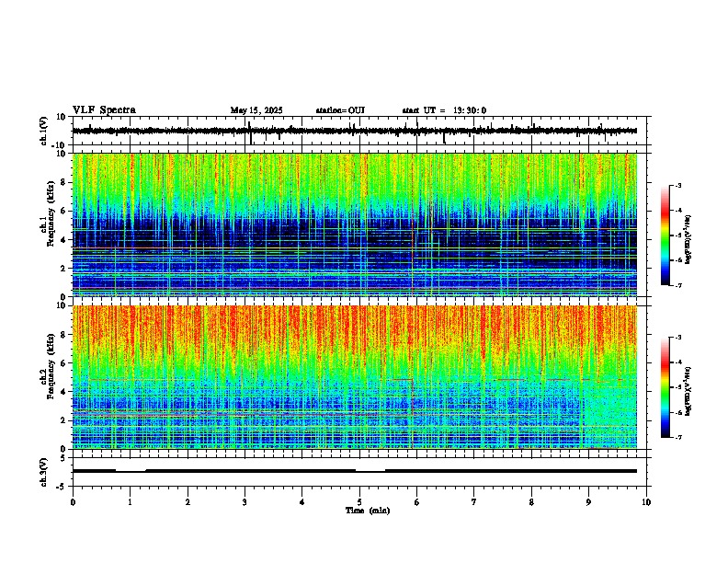
Task: Click time axis tick label "7"
Action: pyautogui.click(x=474, y=502)
